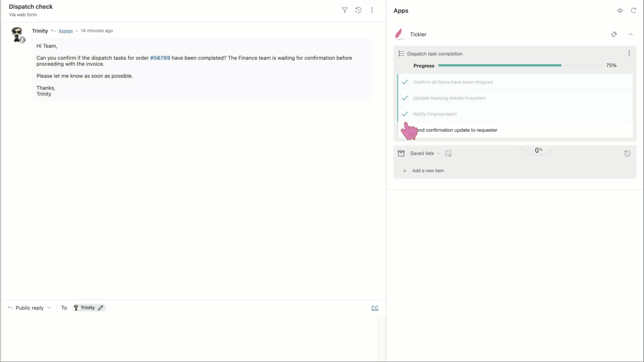Open Tickler history clock icon
Viewport: 644px width, 362px height.
point(627,153)
